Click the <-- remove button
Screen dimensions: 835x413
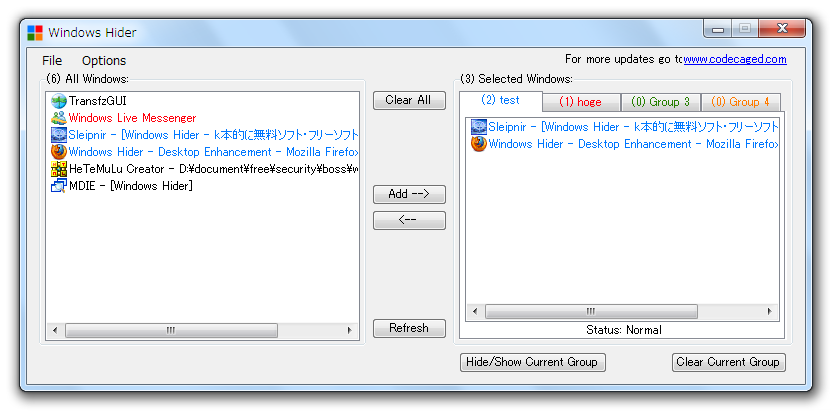point(409,220)
